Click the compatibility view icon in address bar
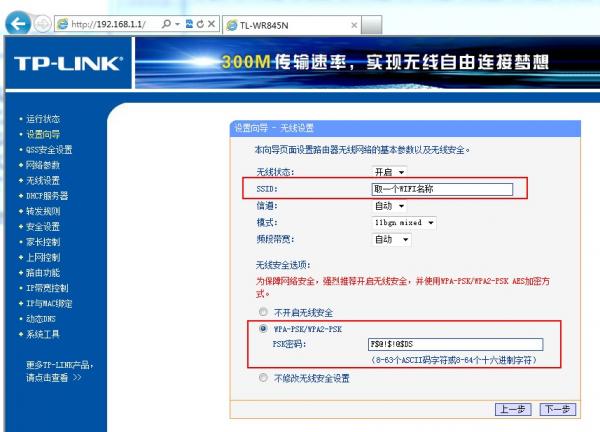 click(x=189, y=24)
